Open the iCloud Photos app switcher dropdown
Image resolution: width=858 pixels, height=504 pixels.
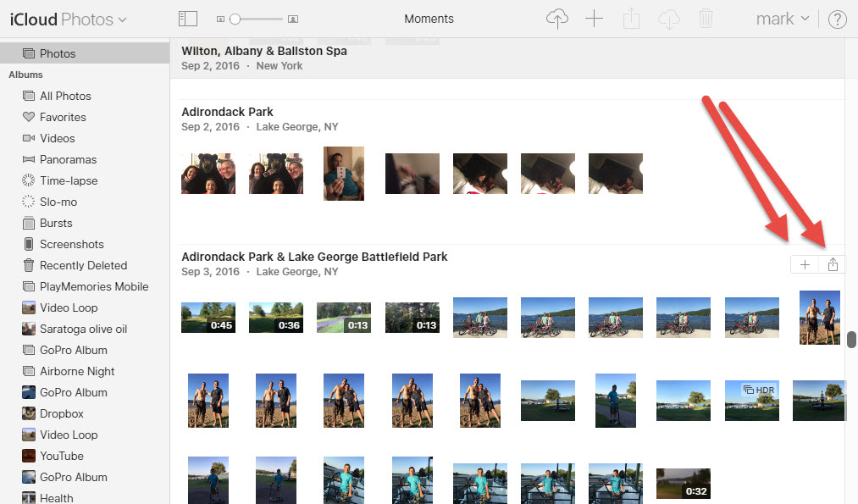tap(69, 19)
